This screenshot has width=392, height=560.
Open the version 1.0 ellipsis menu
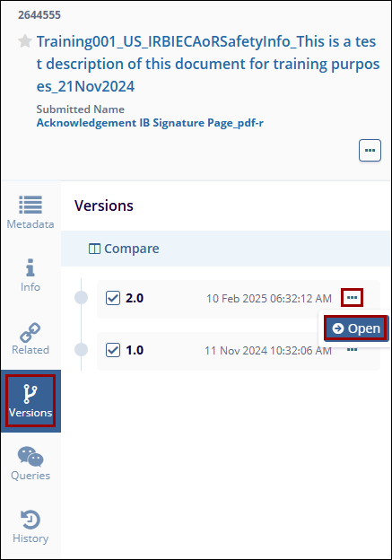(352, 350)
